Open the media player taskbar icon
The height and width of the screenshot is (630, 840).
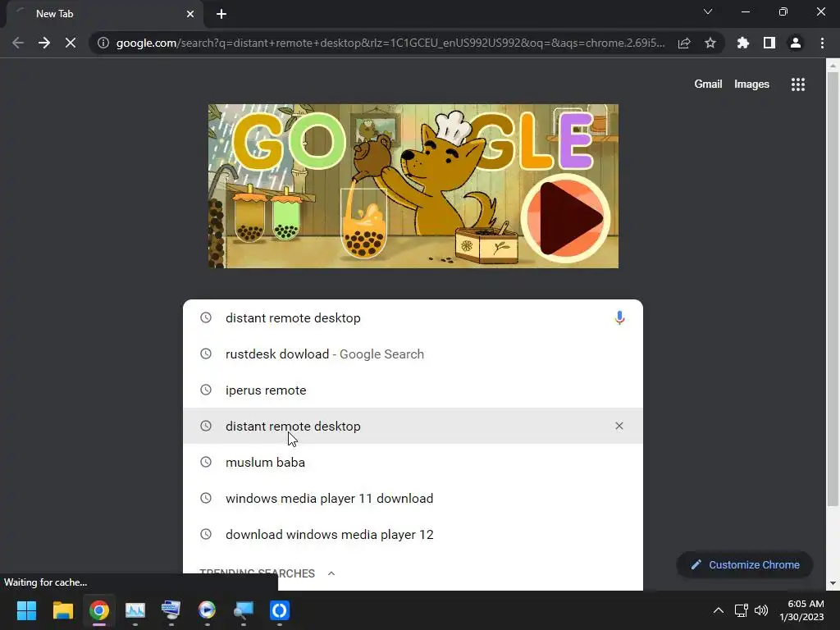coord(207,610)
